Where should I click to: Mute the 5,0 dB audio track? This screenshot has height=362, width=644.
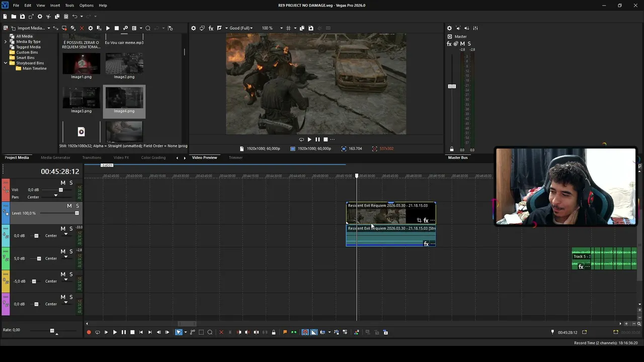[x=63, y=251]
